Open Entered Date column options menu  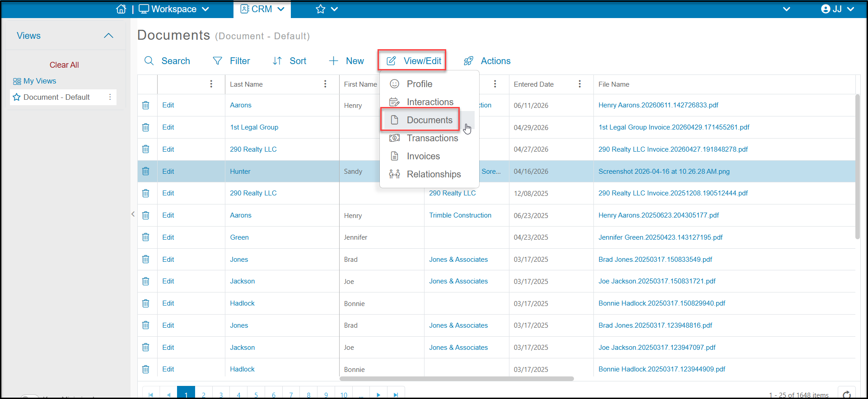coord(580,84)
